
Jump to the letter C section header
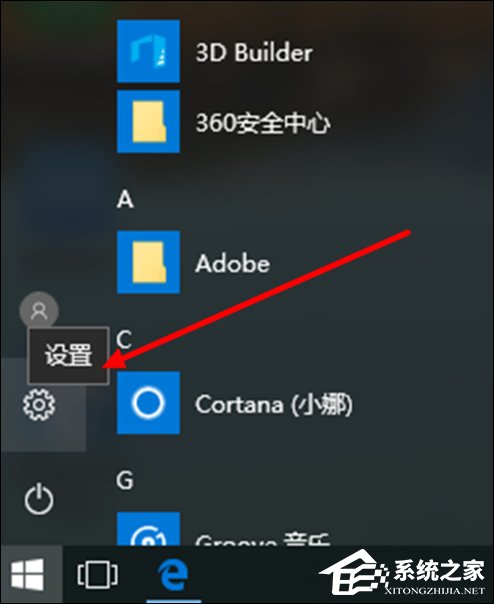[x=124, y=340]
